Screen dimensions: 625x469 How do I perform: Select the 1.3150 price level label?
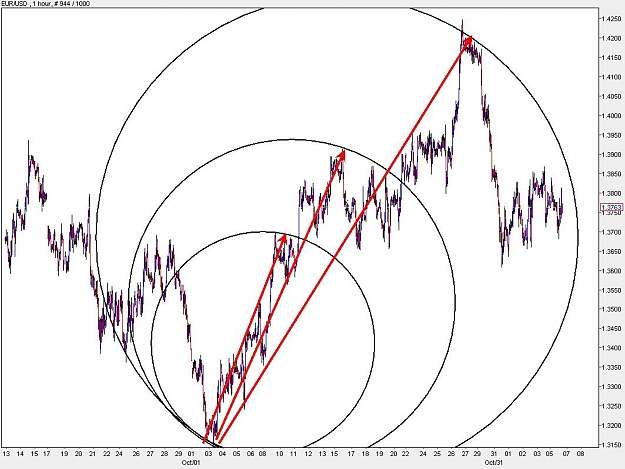611,445
